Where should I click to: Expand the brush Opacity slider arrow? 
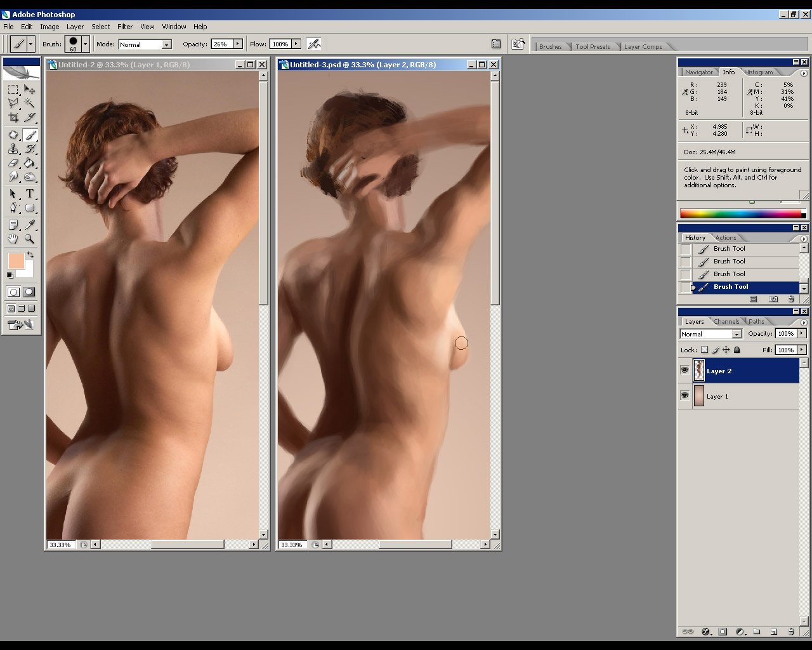(x=238, y=44)
